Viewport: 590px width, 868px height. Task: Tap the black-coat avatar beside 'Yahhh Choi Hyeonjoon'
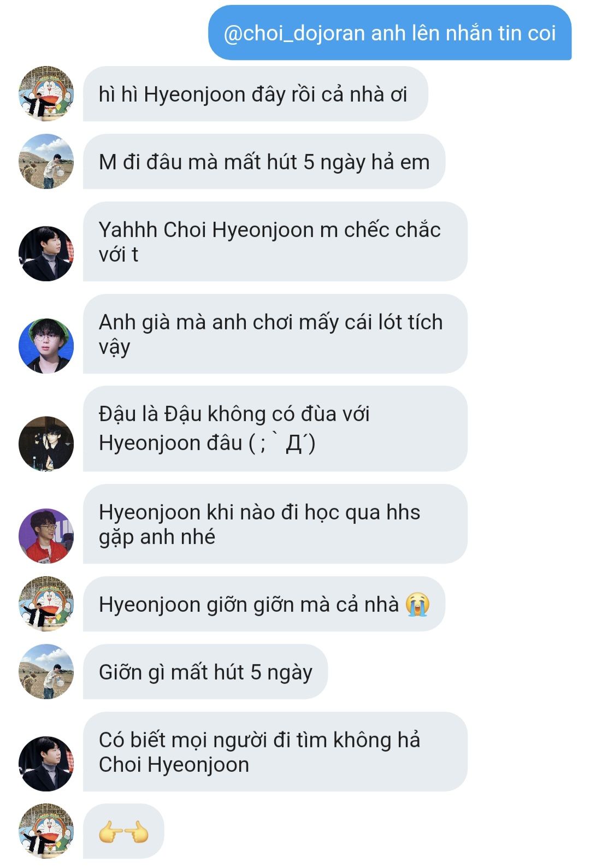(x=46, y=254)
